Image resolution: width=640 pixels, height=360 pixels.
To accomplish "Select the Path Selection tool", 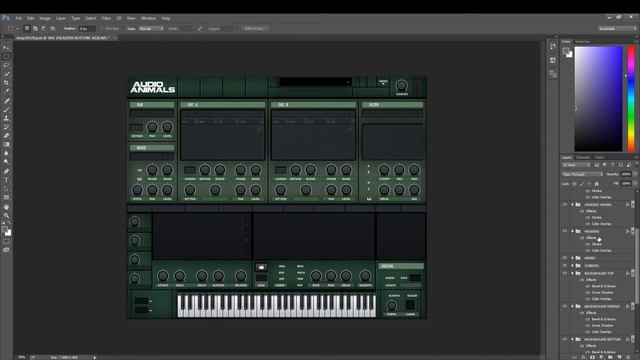I will click(x=6, y=189).
